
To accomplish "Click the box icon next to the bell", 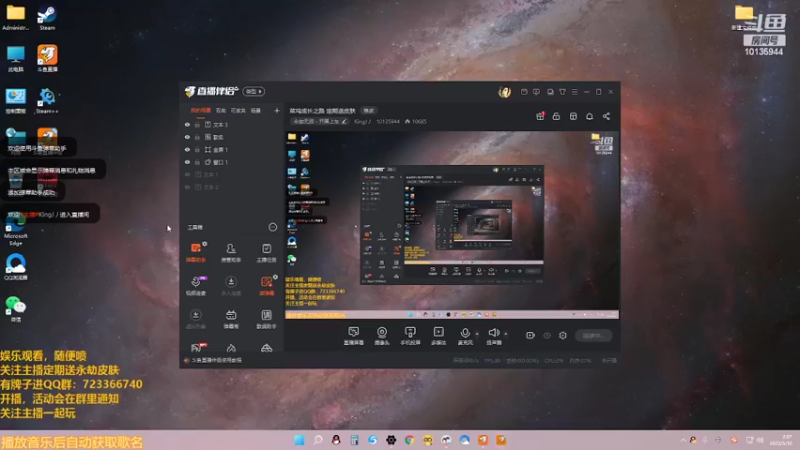I will (x=573, y=116).
